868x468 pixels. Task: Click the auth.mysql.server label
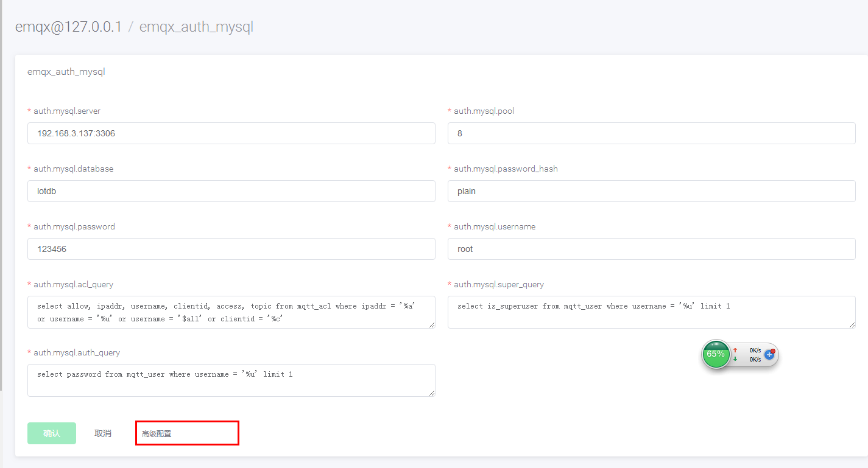[67, 111]
